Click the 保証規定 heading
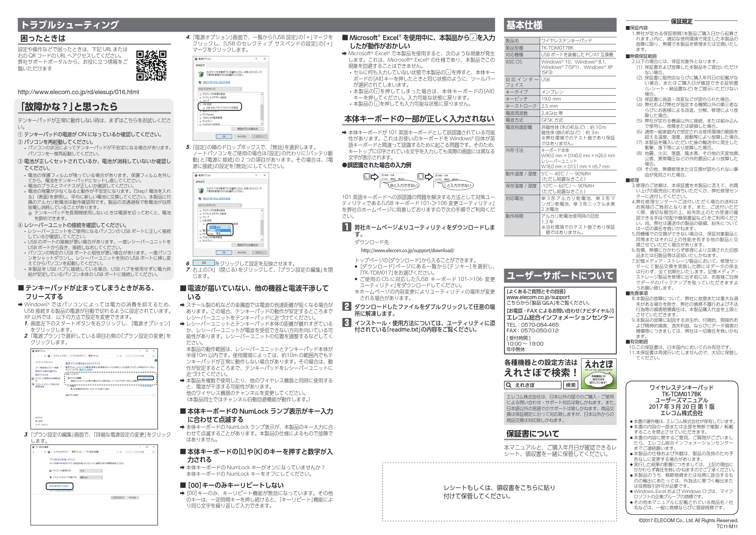 pos(682,21)
